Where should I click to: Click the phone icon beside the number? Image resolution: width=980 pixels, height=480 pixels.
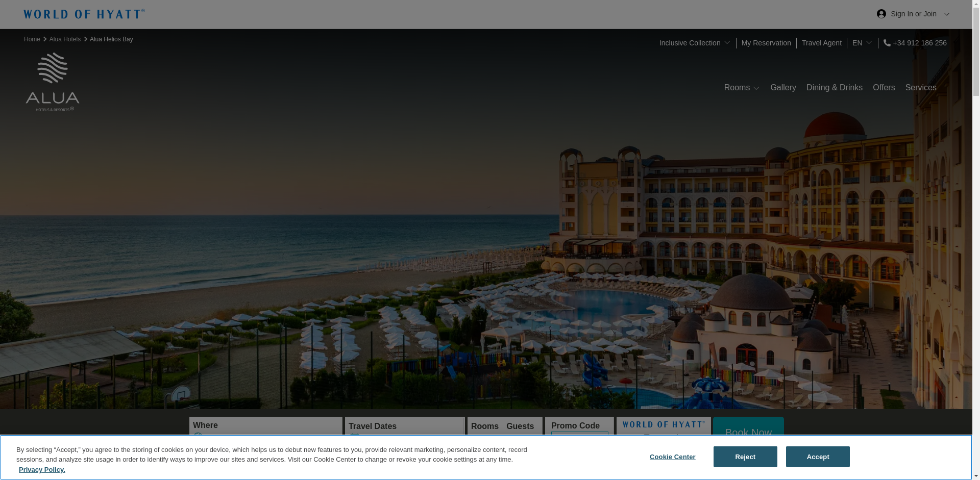point(887,43)
